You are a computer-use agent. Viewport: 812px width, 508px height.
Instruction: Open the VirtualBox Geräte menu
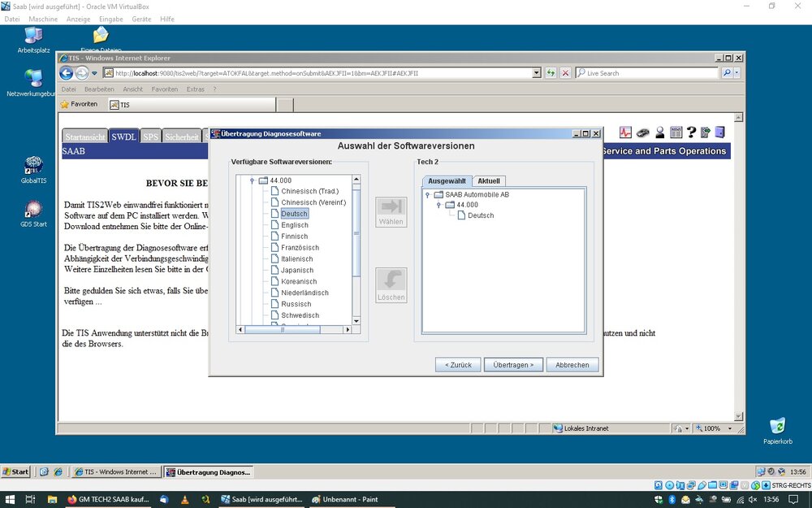(141, 20)
